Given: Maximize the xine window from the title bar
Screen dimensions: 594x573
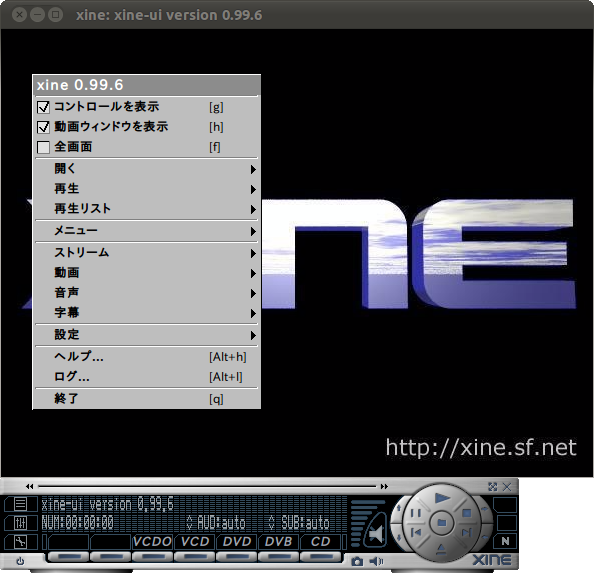Looking at the screenshot, I should pyautogui.click(x=56, y=15).
